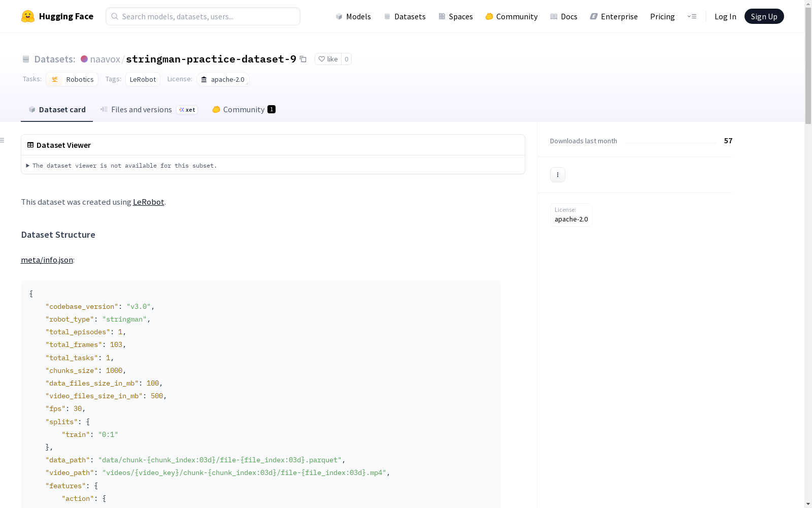The image size is (812, 508).
Task: Switch to Files and versions tab
Action: click(149, 110)
